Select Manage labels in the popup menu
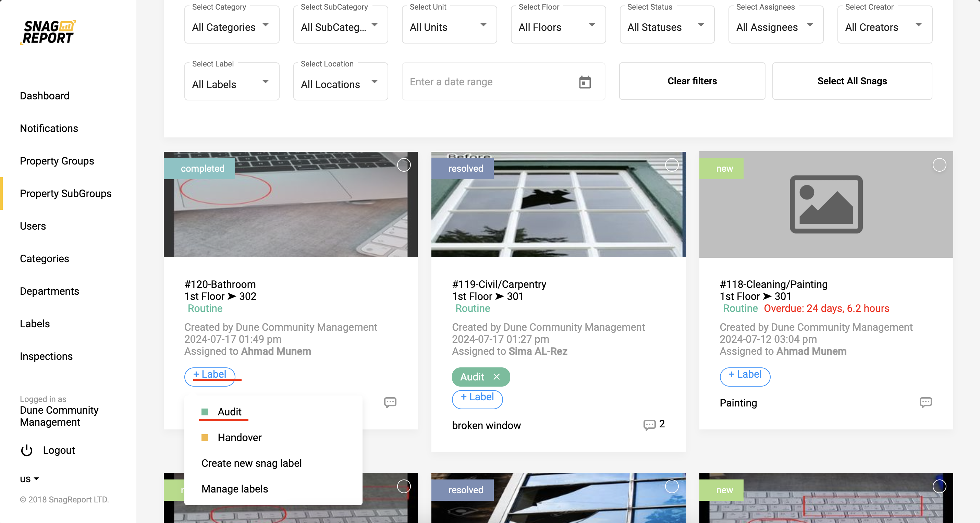Image resolution: width=980 pixels, height=523 pixels. tap(234, 489)
